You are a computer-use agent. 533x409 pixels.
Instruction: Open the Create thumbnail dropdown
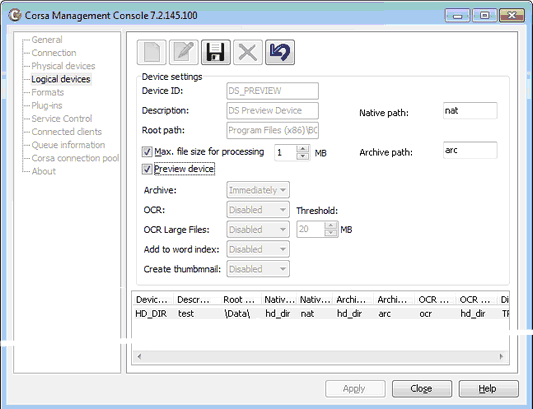tap(258, 269)
